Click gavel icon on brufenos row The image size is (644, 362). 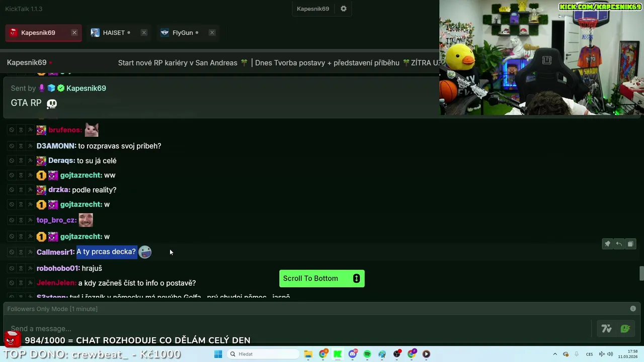click(x=30, y=130)
